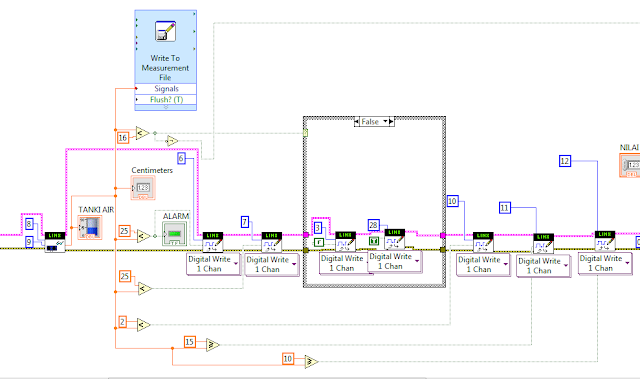Expand the Write To Measurement File terminal list handle

(x=166, y=107)
